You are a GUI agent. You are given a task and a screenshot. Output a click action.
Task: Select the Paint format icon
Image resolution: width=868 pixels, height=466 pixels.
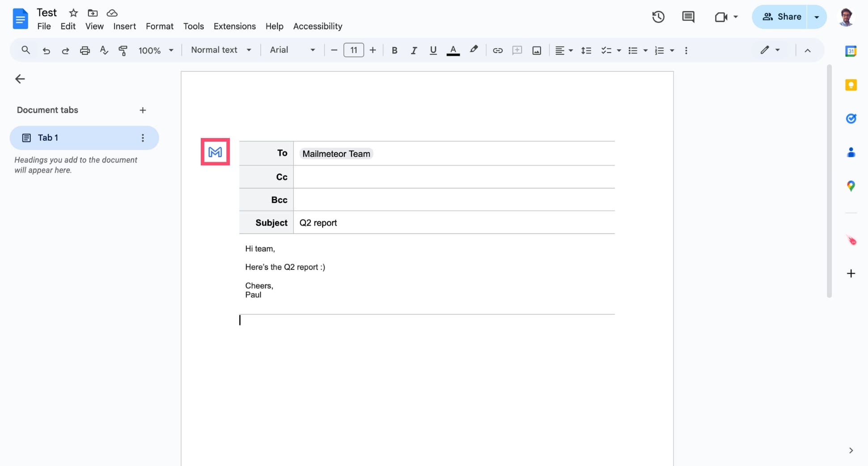click(123, 50)
